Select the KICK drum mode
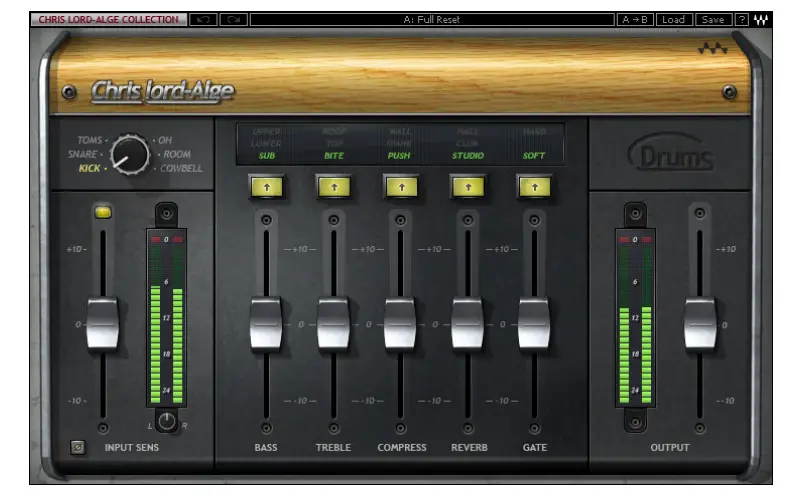Screen dimensions: 785x501 (x=90, y=168)
